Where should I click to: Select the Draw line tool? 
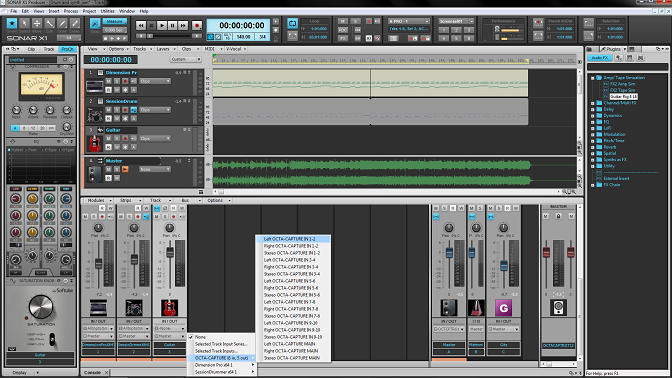[x=62, y=24]
